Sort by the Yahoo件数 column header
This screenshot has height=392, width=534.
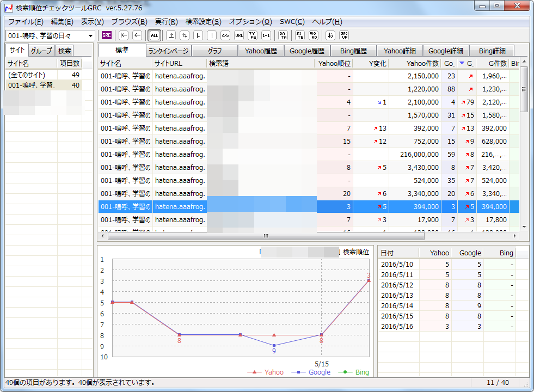pyautogui.click(x=415, y=63)
